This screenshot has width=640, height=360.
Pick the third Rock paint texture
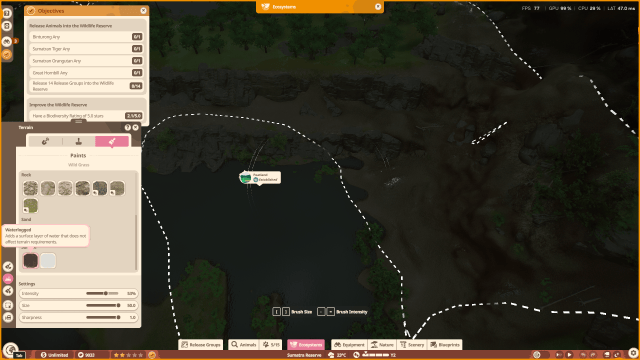pos(65,188)
